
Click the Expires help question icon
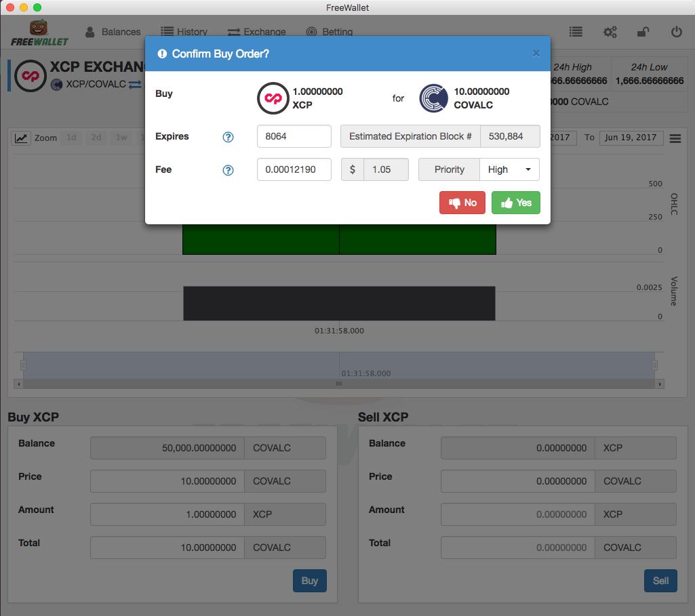tap(228, 137)
